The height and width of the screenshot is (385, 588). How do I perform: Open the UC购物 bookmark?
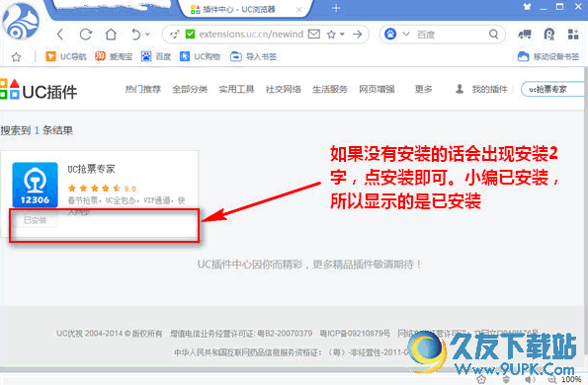200,56
